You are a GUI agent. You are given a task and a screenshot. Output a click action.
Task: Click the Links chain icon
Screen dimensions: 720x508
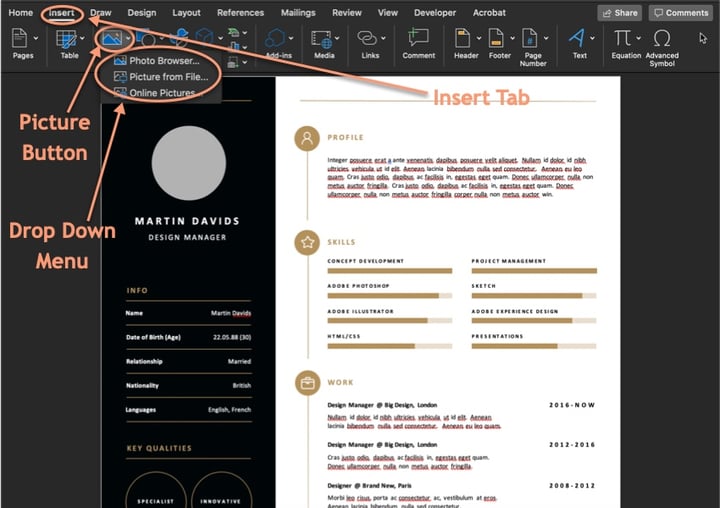pyautogui.click(x=367, y=38)
